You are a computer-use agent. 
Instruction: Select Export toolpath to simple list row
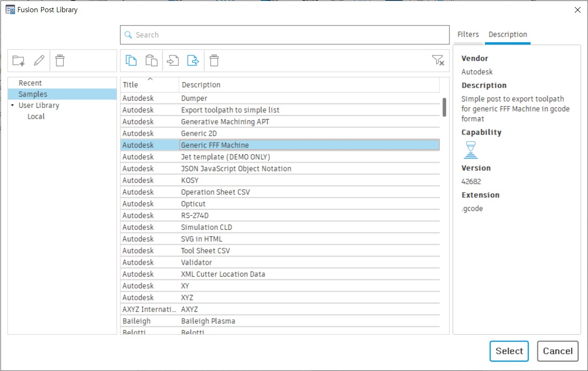point(280,110)
